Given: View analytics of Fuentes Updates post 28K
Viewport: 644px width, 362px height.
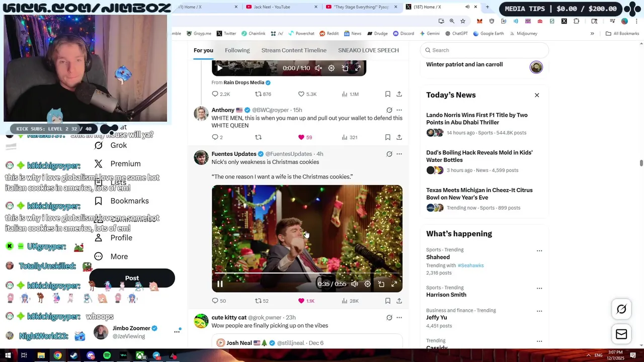Looking at the screenshot, I should [x=350, y=301].
